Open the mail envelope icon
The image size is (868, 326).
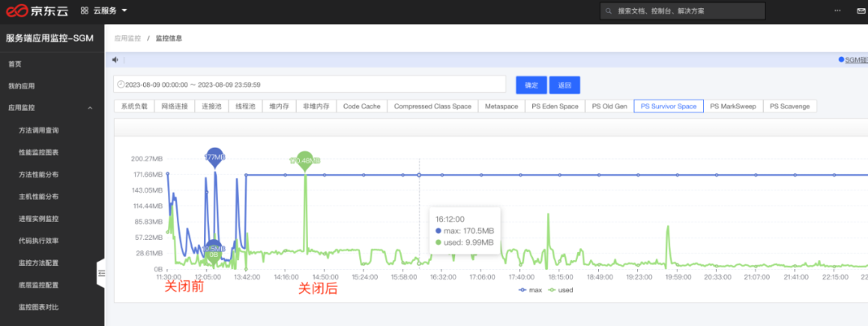pos(862,10)
